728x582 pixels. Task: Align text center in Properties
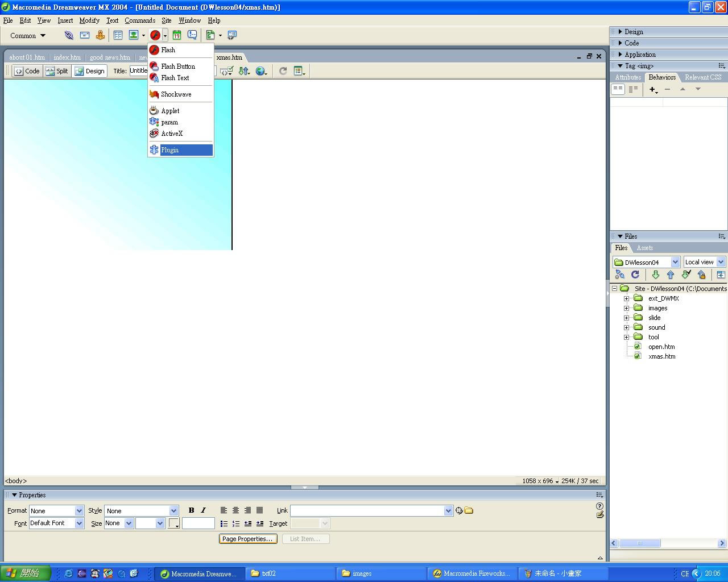pyautogui.click(x=235, y=510)
